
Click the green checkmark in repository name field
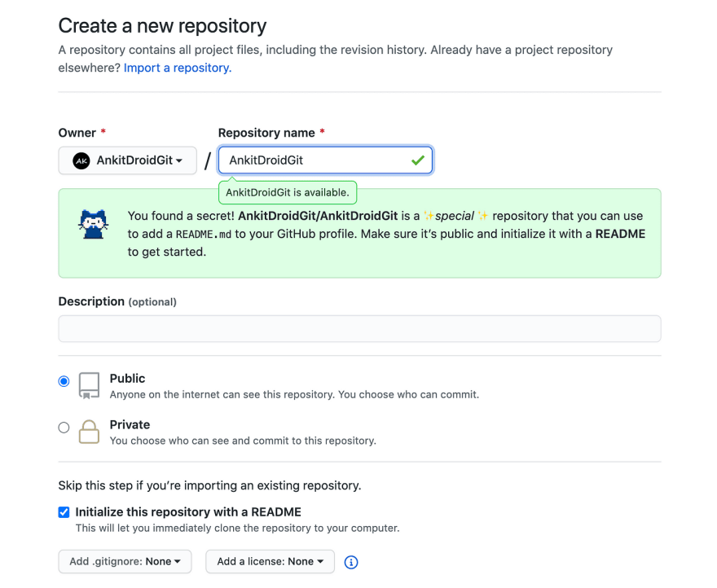coord(417,160)
